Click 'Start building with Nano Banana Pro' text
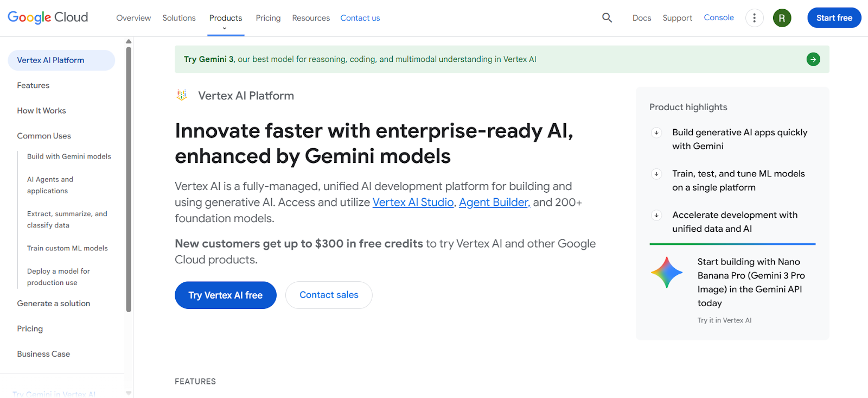868x398 pixels. click(751, 282)
